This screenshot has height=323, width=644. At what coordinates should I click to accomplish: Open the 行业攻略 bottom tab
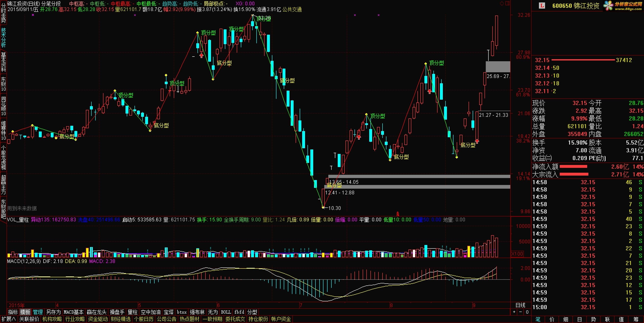(x=75, y=319)
